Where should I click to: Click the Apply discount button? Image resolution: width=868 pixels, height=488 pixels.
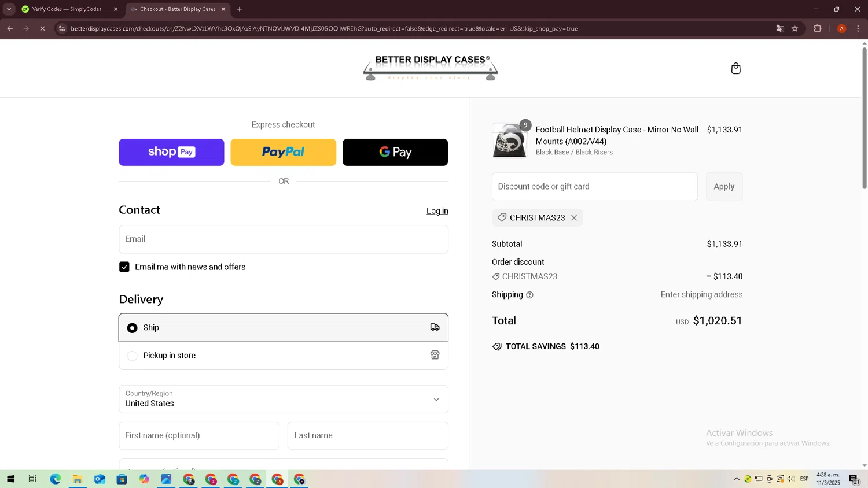(x=724, y=187)
